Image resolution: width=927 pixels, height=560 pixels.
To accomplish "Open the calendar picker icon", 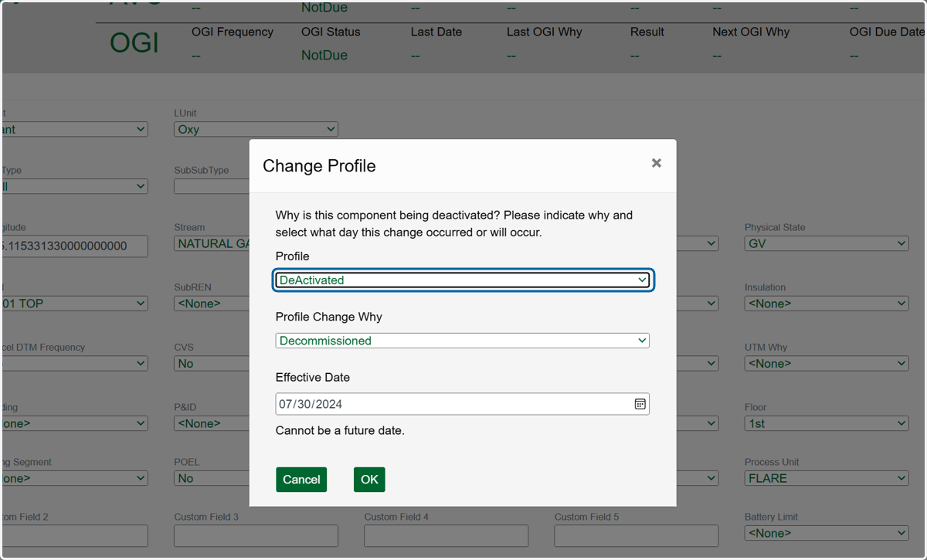I will pos(640,404).
